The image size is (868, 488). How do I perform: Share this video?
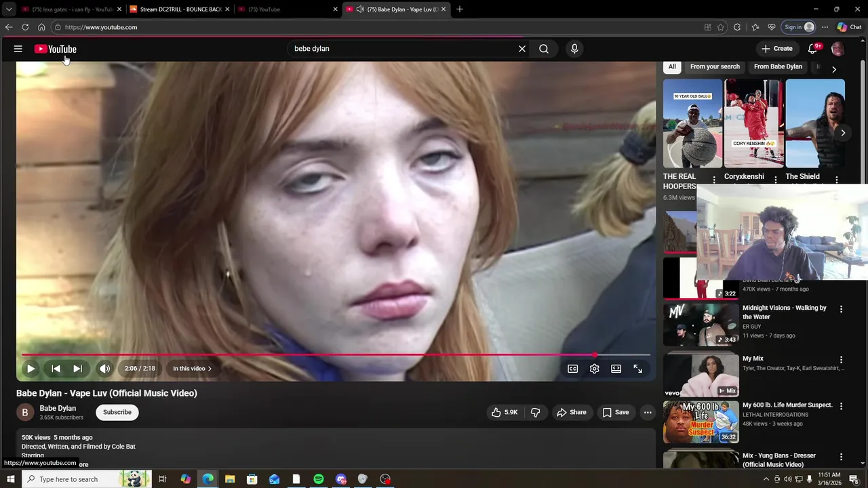[571, 412]
